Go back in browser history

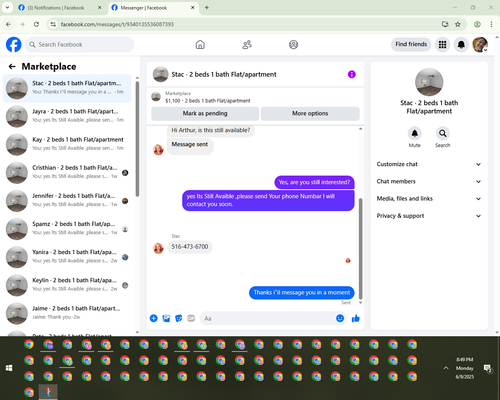tap(8, 24)
